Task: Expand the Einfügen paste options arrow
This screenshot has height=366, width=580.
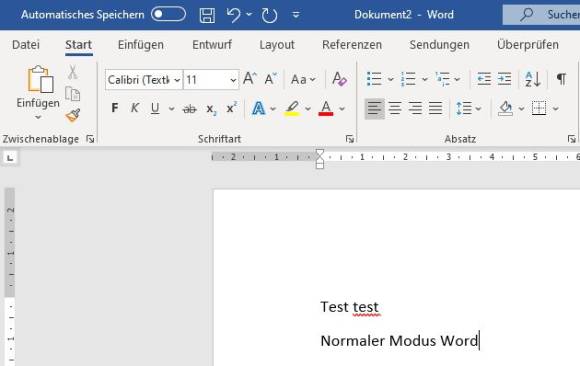Action: [38, 118]
